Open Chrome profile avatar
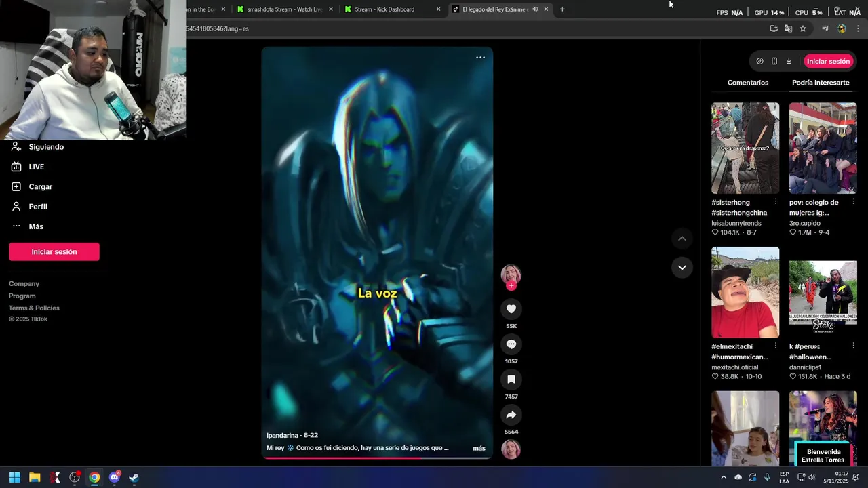The height and width of the screenshot is (488, 868). (842, 28)
